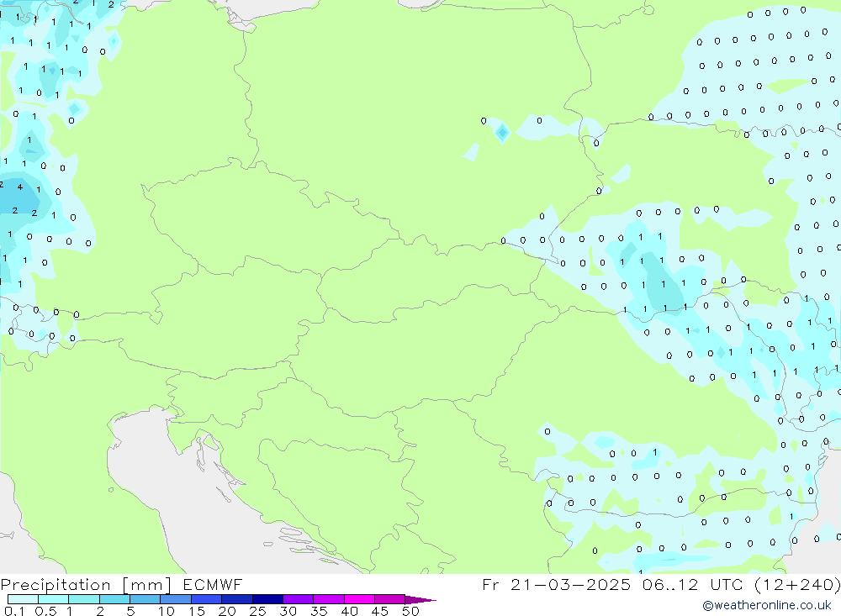The image size is (841, 616).
Task: Click the 0.1–0.5 mm palest legend swatch
Action: point(23,599)
